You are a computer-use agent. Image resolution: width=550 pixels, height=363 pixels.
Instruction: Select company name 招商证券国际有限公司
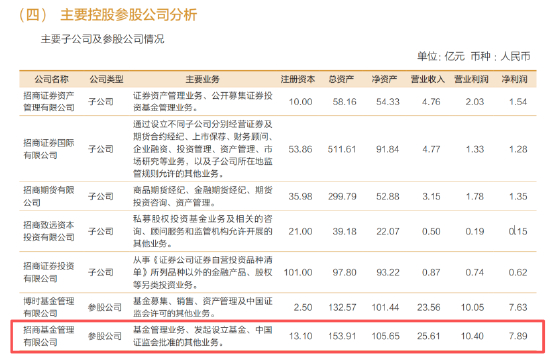click(49, 149)
